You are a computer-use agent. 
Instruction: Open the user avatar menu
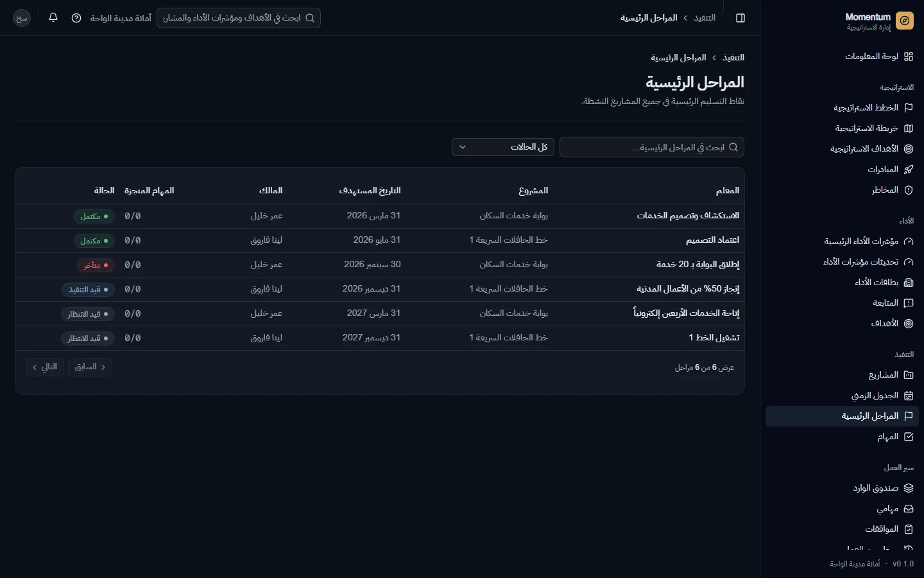point(22,18)
